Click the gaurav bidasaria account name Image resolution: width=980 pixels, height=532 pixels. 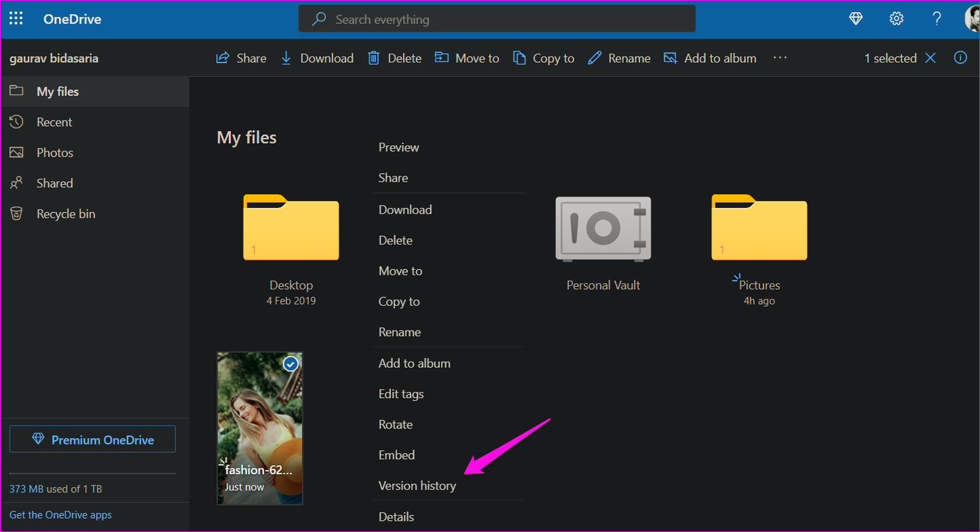click(x=54, y=58)
